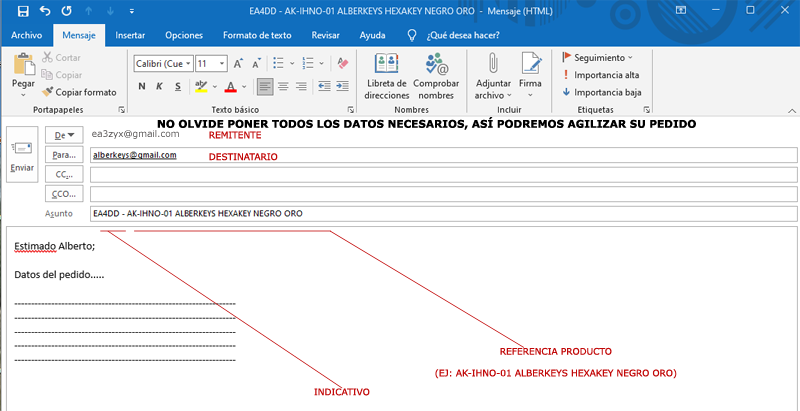Paste clipboard content with the Pegar icon
The width and height of the screenshot is (800, 411).
click(23, 64)
